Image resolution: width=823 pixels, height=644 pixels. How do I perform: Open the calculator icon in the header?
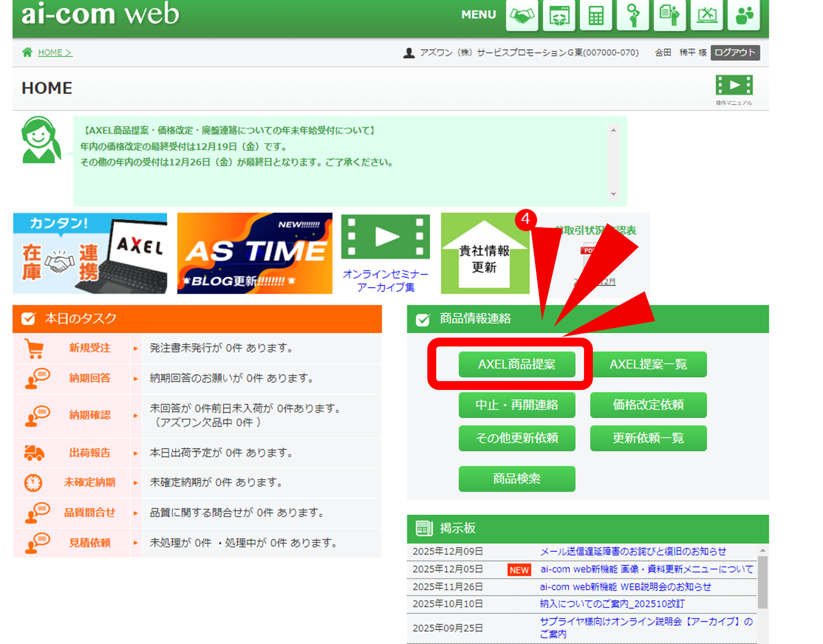tap(596, 15)
